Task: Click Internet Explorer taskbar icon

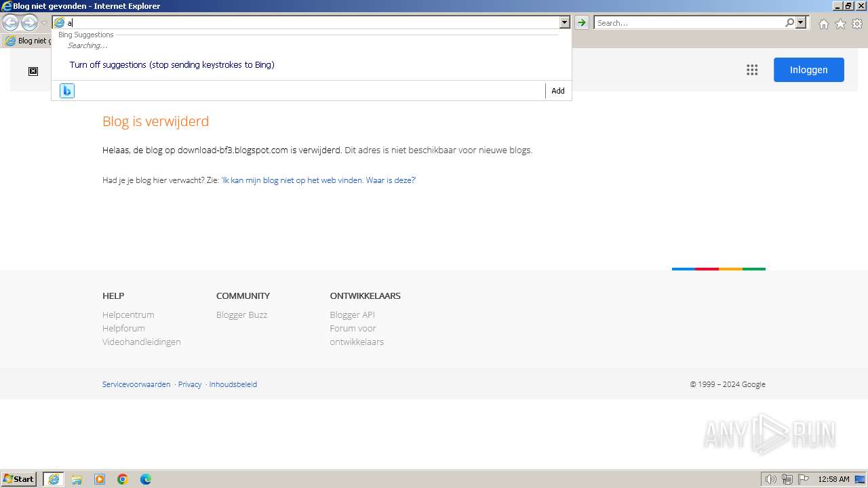Action: [x=54, y=479]
